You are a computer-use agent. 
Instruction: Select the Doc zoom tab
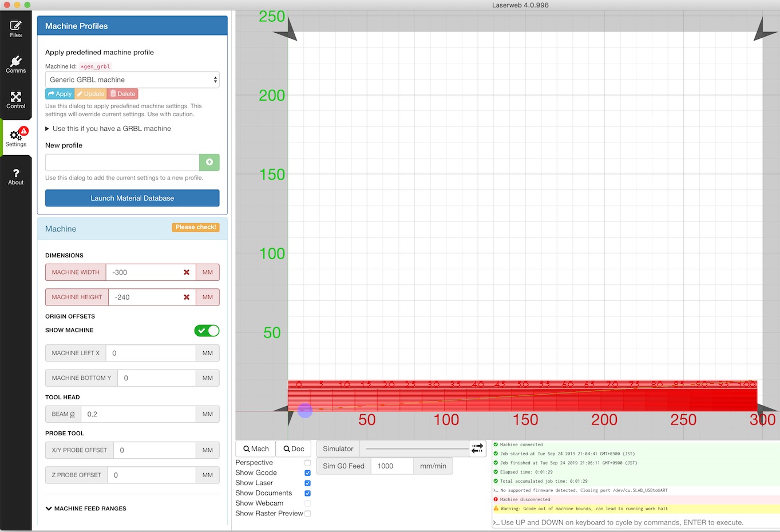pyautogui.click(x=293, y=448)
